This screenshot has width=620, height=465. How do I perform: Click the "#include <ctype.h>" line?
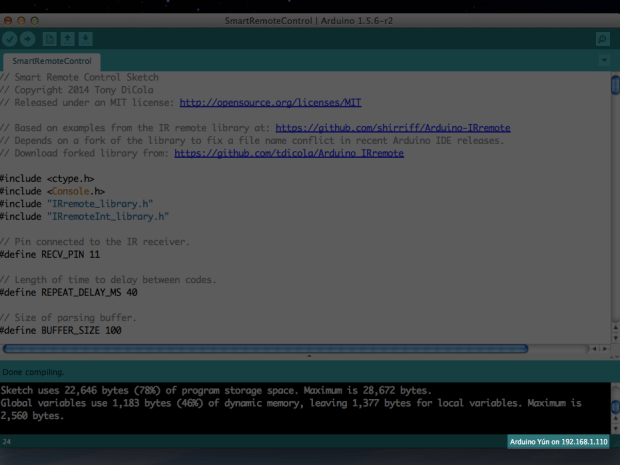pos(47,179)
